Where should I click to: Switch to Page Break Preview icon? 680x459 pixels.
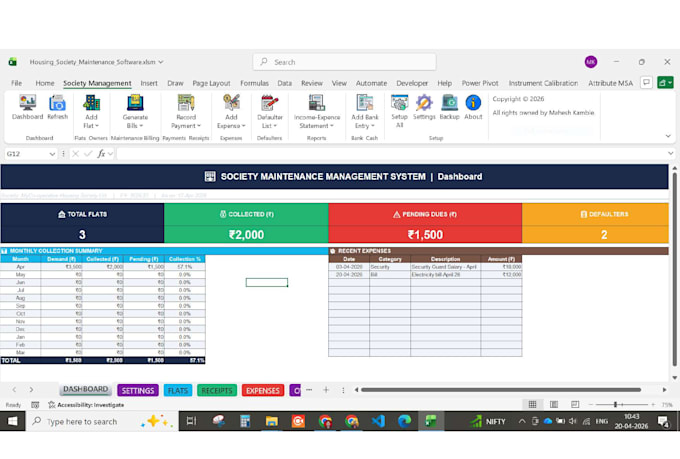point(575,404)
